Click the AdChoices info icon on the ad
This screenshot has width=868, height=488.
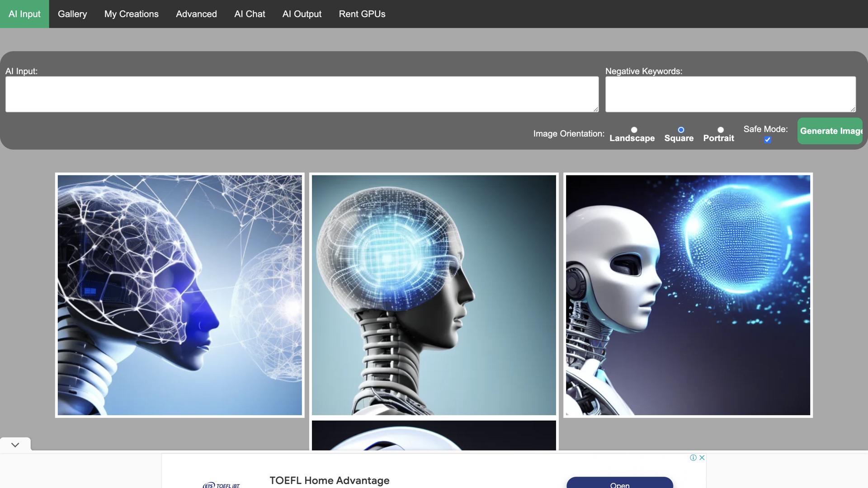pos(693,457)
